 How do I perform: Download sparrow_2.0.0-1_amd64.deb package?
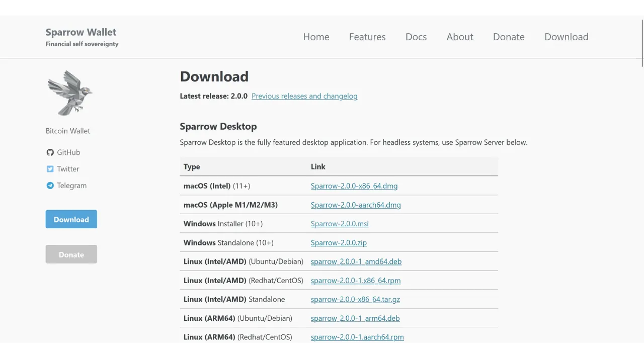pyautogui.click(x=356, y=261)
